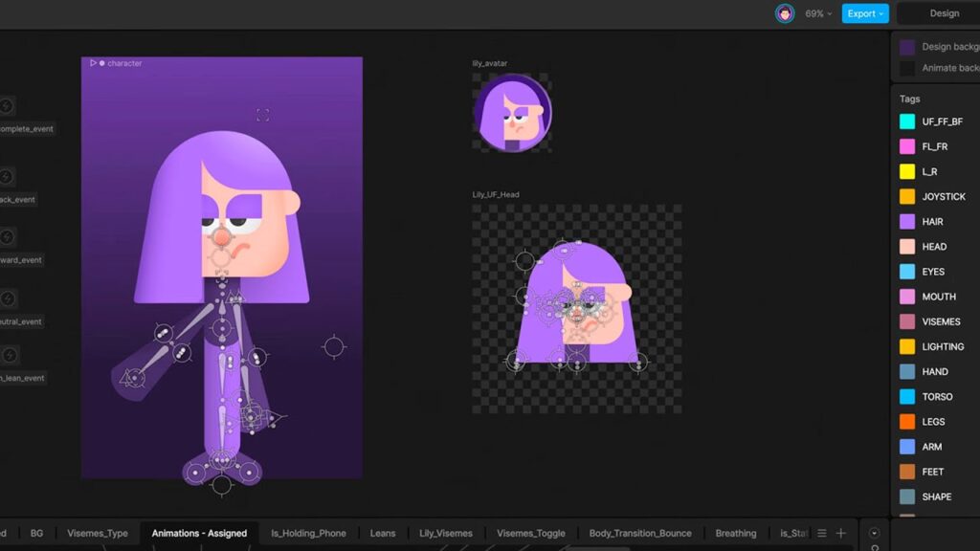Click the add new tab plus icon
The width and height of the screenshot is (980, 551).
click(841, 533)
